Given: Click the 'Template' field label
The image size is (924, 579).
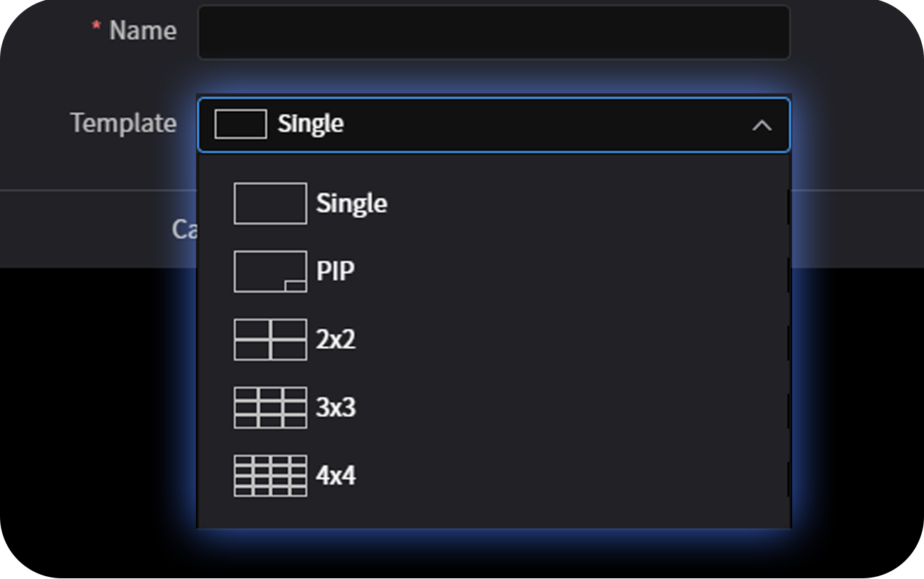Looking at the screenshot, I should click(x=123, y=123).
